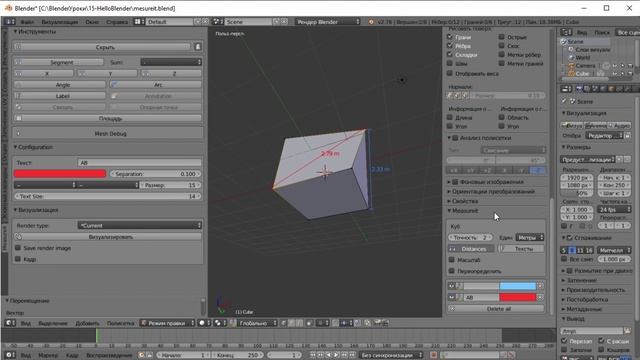Open the Добавить menu in the 3D view header

pyautogui.click(x=87, y=323)
